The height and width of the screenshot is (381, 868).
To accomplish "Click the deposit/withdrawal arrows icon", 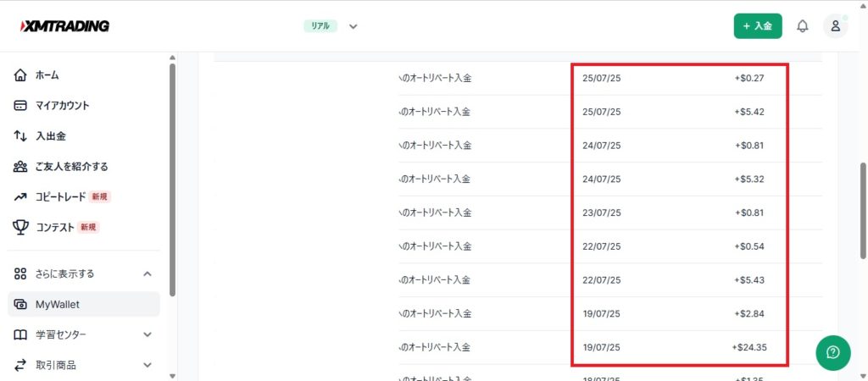I will pyautogui.click(x=21, y=136).
